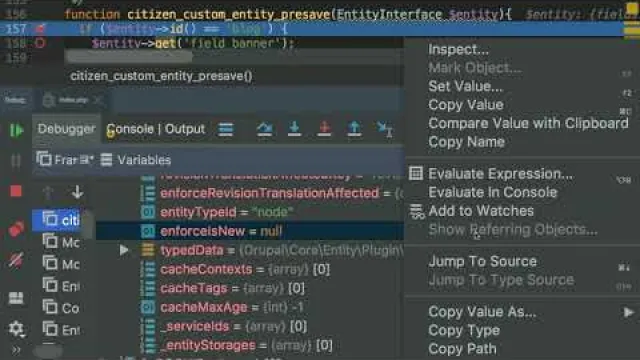Screen dimensions: 640x360
Task: Select Add to Watches menu entry
Action: (x=481, y=211)
